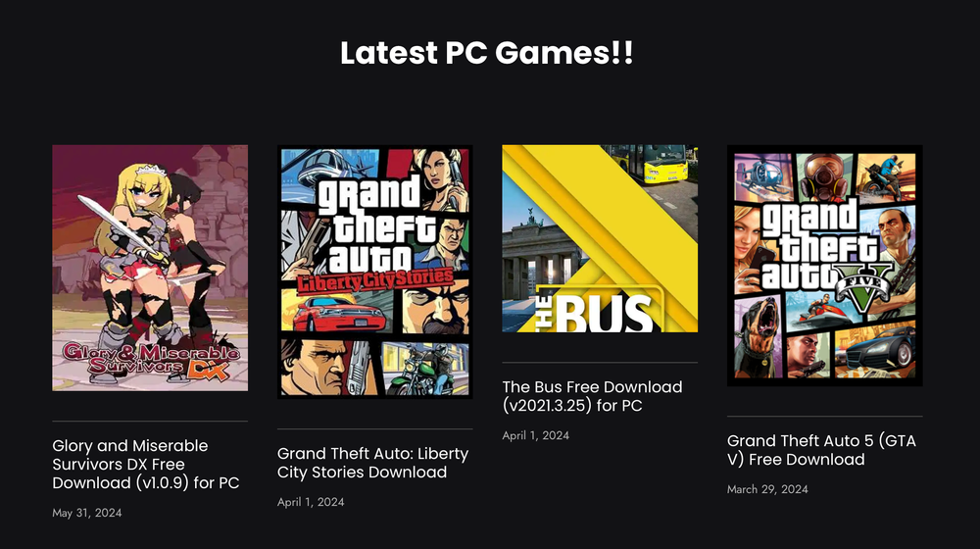Click Grand Theft Auto: Liberty City Stories Download title
This screenshot has height=549, width=980.
pos(372,463)
